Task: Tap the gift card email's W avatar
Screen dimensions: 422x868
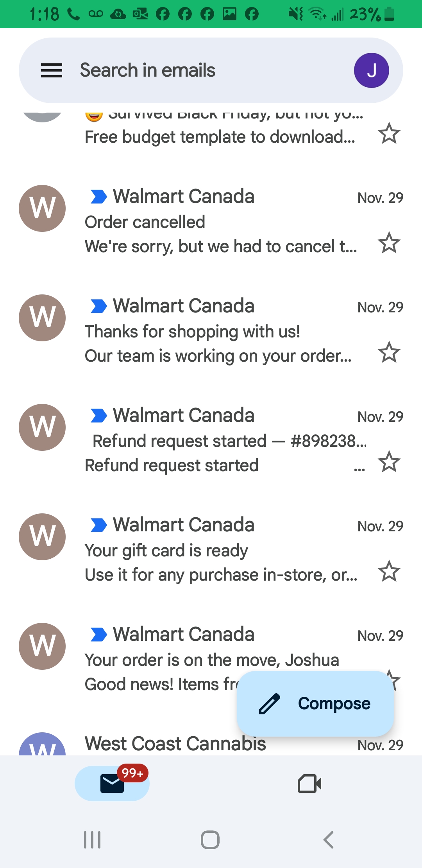Action: (42, 537)
